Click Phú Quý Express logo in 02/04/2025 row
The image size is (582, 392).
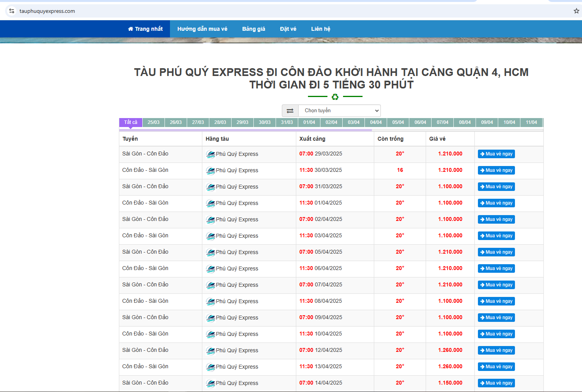pyautogui.click(x=211, y=220)
